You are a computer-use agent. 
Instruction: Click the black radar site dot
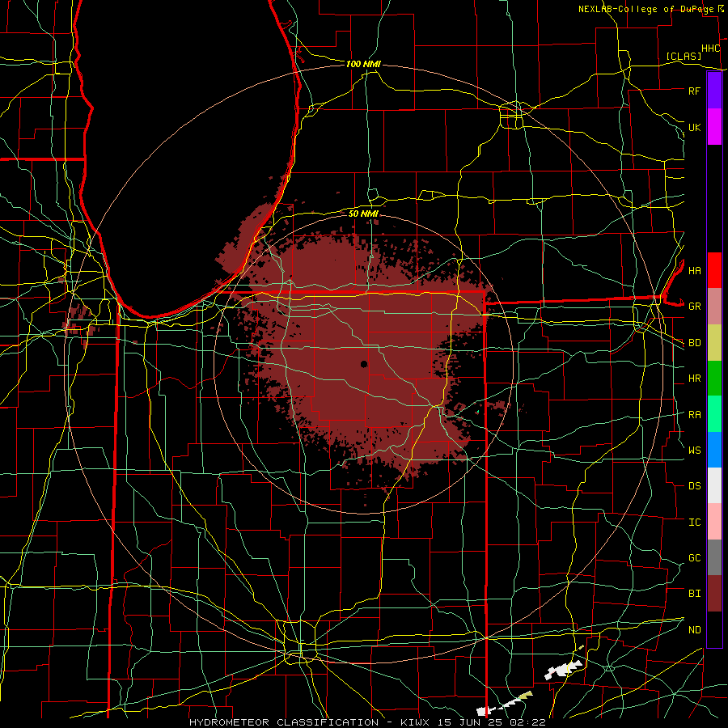coord(364,364)
